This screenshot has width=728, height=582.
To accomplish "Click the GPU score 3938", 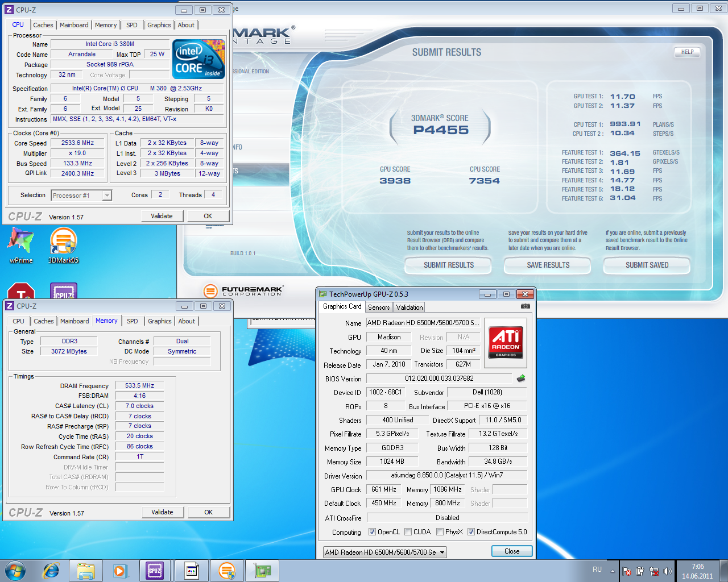I will tap(395, 181).
